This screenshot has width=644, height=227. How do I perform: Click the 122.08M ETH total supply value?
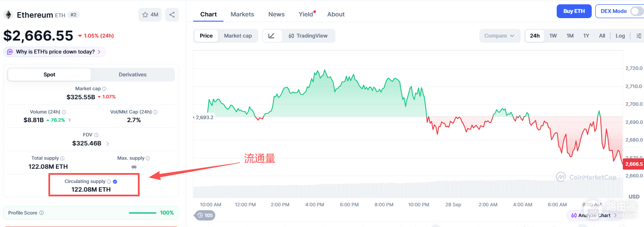[48, 167]
